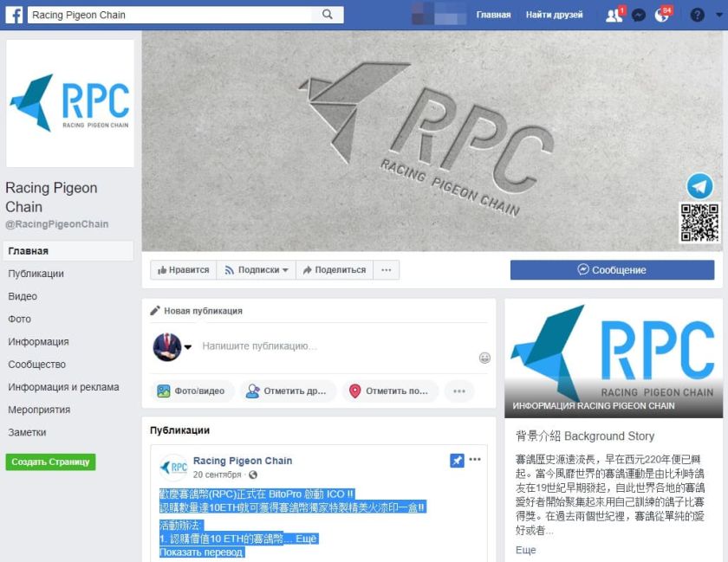This screenshot has width=728, height=562.
Task: Click Найти друзей in top bar
Action: 554,15
